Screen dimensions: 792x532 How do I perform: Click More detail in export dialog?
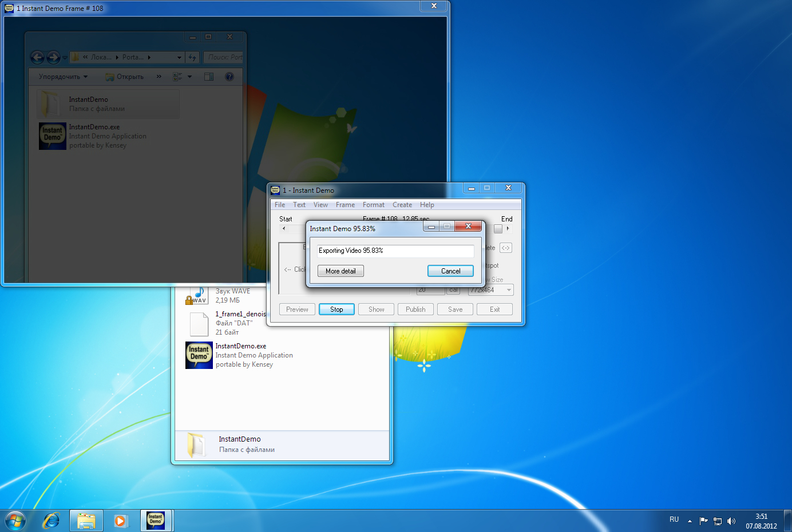(x=340, y=271)
